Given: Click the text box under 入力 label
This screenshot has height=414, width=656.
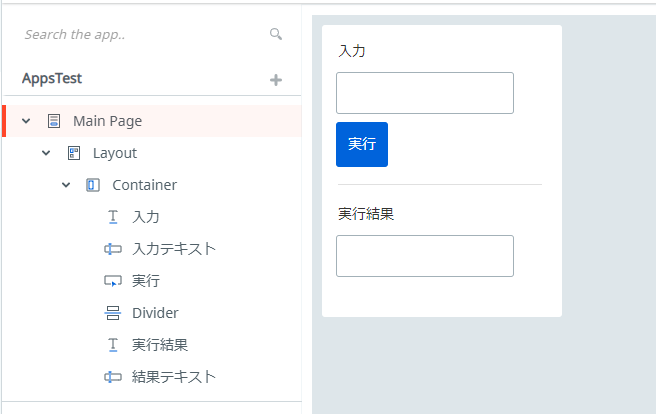Looking at the screenshot, I should point(425,93).
